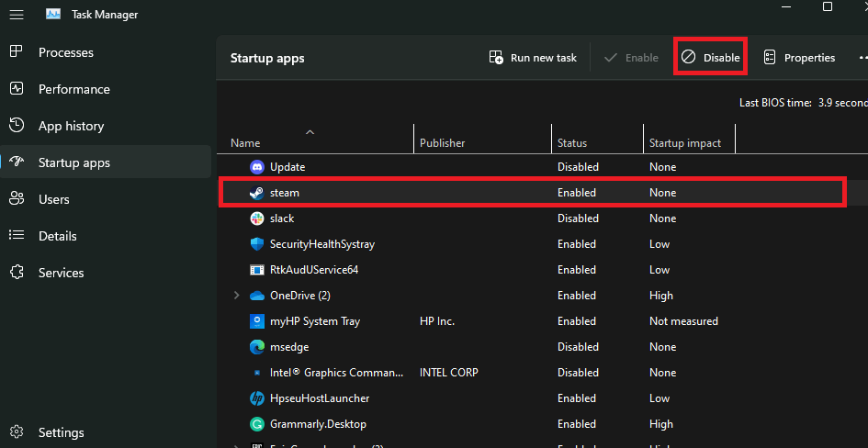Sort by the Status column header
Viewport: 868px width, 448px height.
pyautogui.click(x=572, y=142)
